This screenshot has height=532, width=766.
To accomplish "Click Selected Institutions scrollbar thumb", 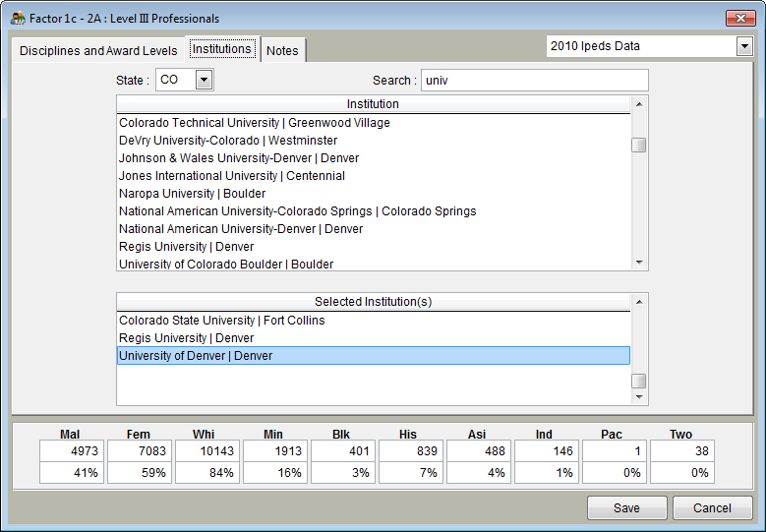I will (639, 381).
